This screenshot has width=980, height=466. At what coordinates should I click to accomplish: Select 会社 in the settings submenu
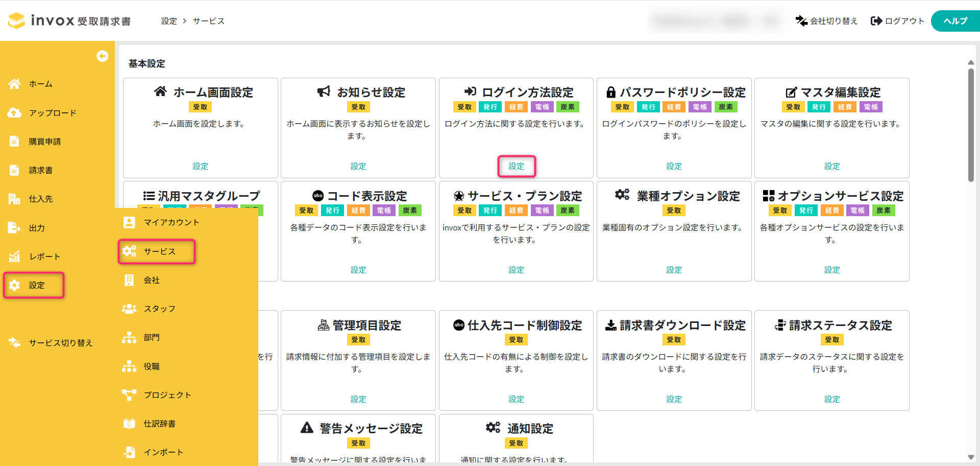pos(152,280)
